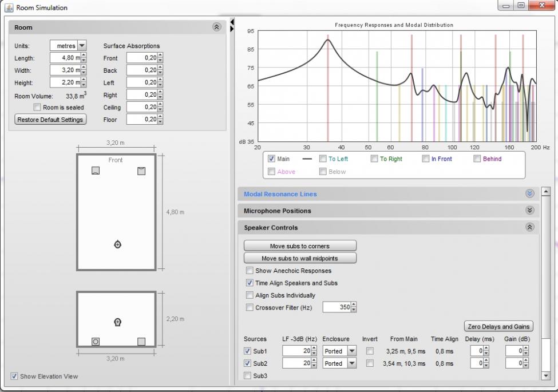Open Sub1 Enclosure Ported dropdown
Image resolution: width=558 pixels, height=392 pixels.
352,351
